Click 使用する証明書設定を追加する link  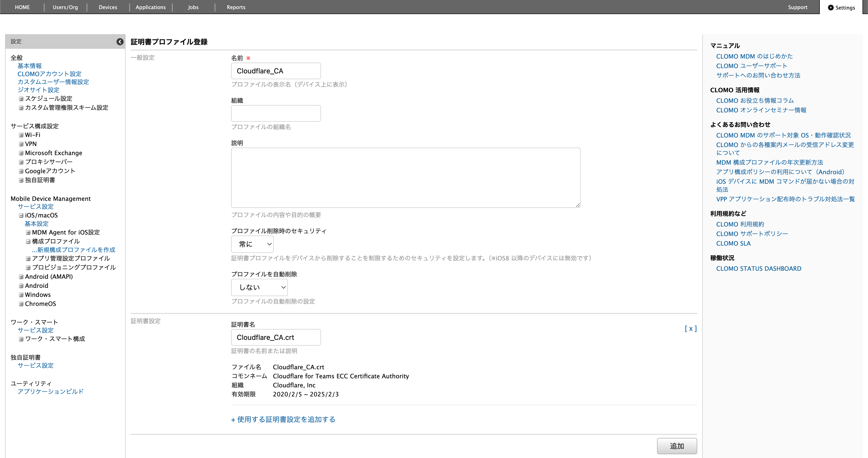[283, 419]
